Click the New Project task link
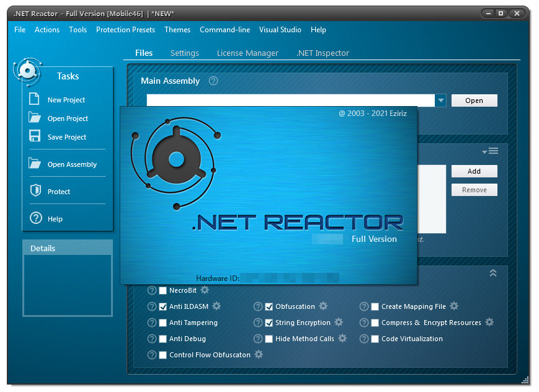 [66, 100]
